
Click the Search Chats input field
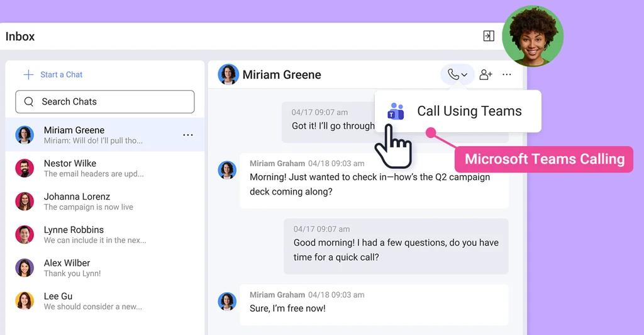tap(105, 101)
